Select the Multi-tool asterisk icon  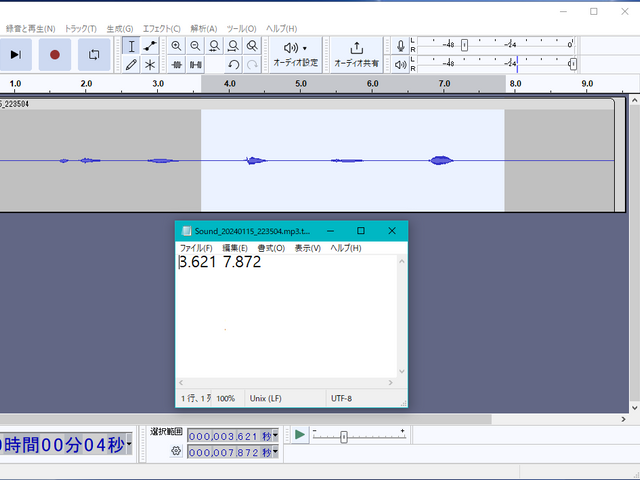pyautogui.click(x=150, y=64)
